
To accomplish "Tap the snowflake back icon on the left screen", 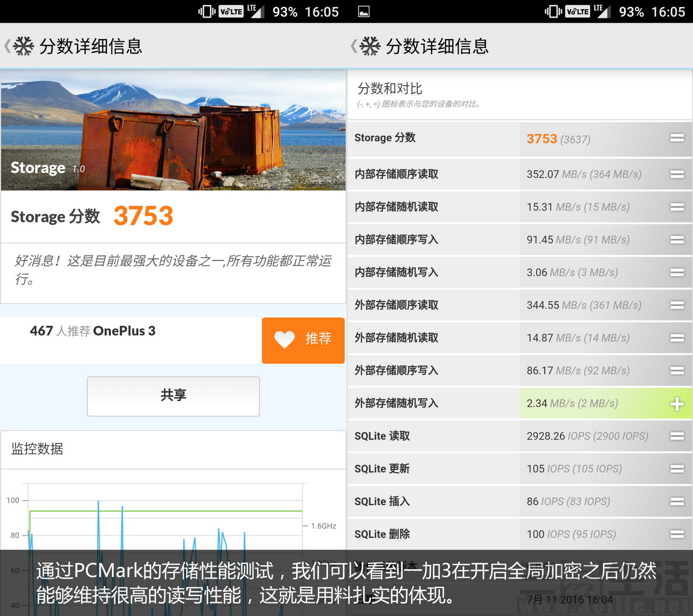I will [23, 46].
